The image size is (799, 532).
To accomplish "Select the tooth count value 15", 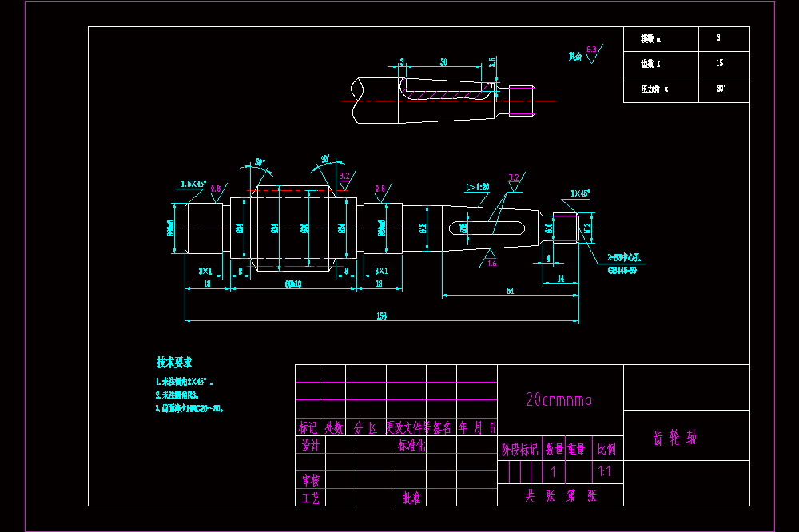I will pyautogui.click(x=720, y=63).
